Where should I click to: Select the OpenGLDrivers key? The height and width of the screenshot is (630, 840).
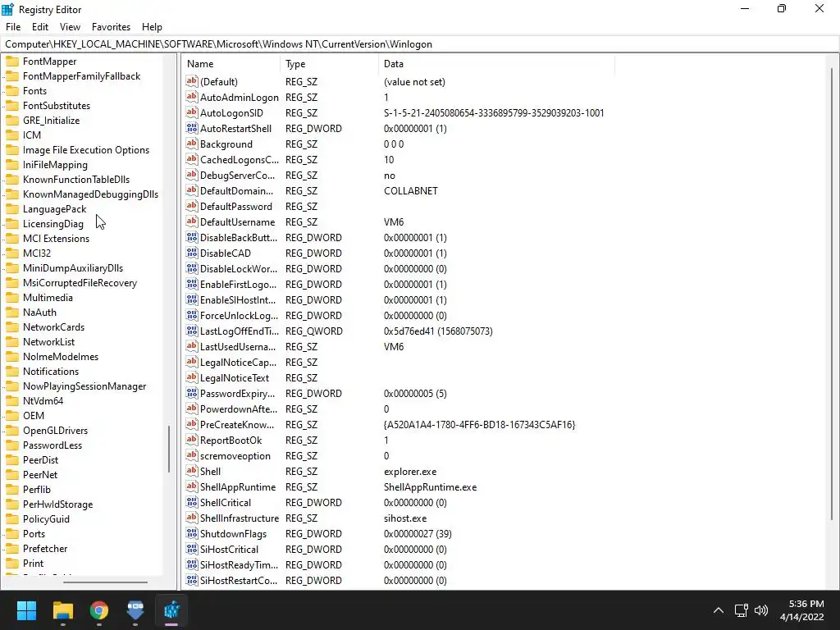tap(55, 430)
